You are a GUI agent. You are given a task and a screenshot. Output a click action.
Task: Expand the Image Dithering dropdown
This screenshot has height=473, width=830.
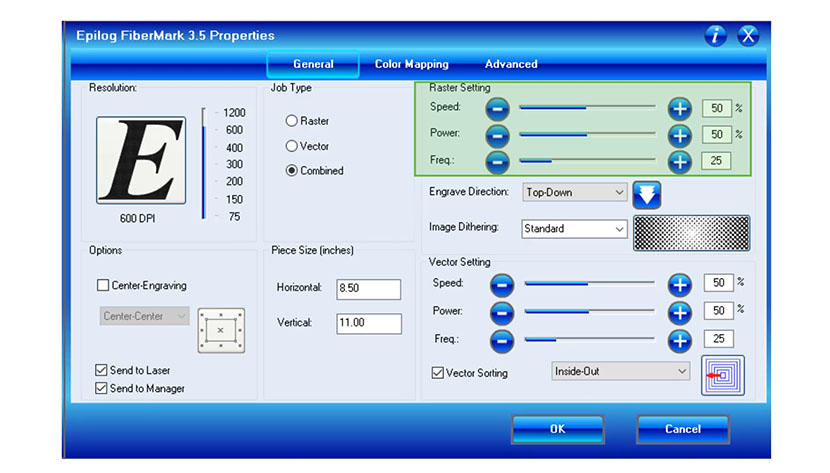click(x=575, y=229)
